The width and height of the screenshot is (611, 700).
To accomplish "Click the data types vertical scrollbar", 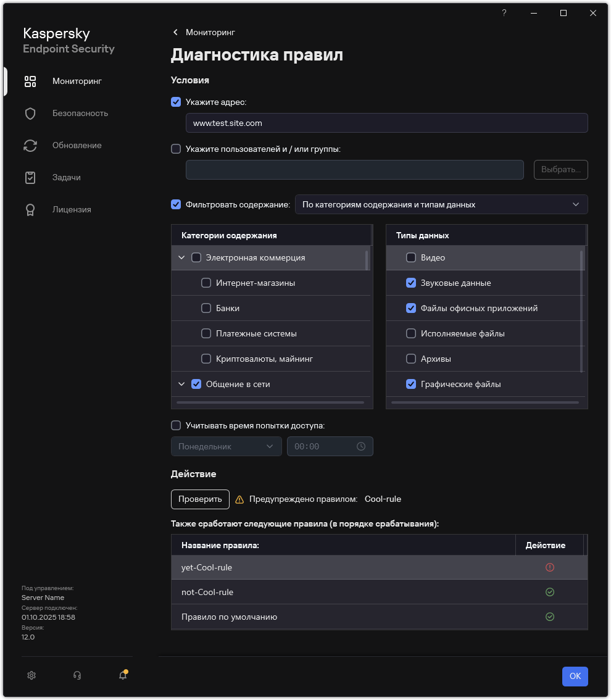I will coord(581,309).
